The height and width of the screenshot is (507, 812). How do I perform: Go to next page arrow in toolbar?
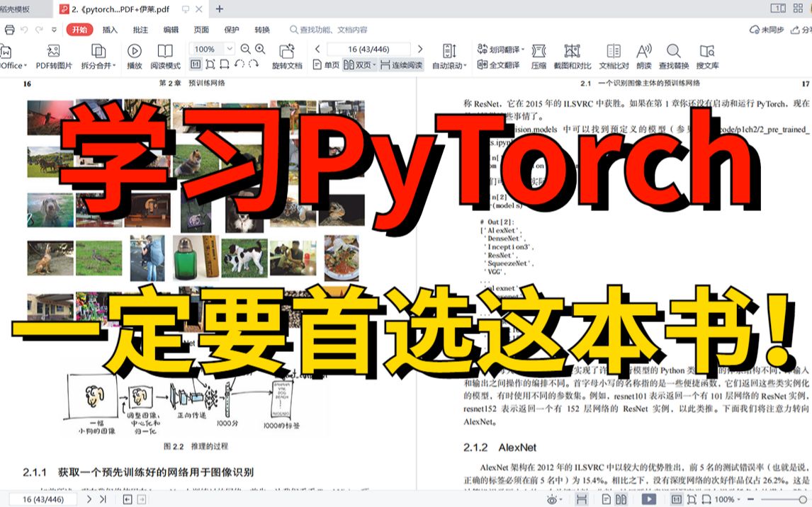pyautogui.click(x=420, y=49)
